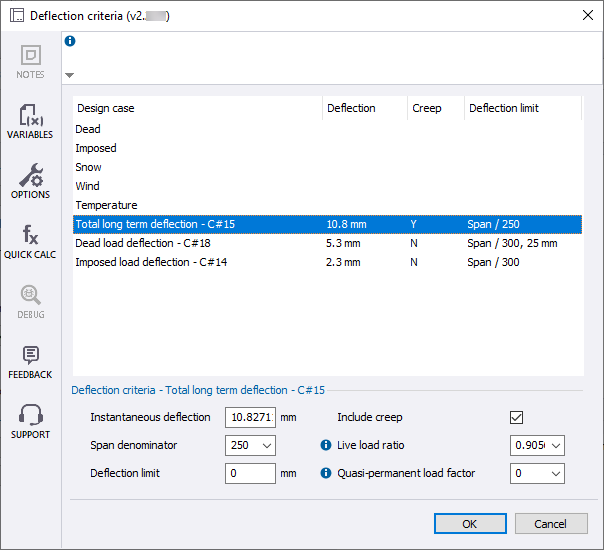Click the info icon beside Live load ratio
The height and width of the screenshot is (550, 604).
[x=324, y=445]
